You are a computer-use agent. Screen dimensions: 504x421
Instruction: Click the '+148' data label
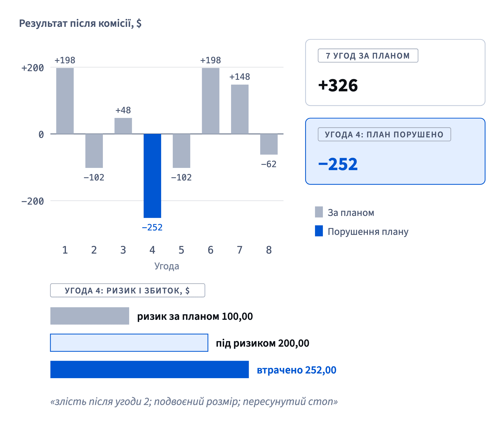240,77
